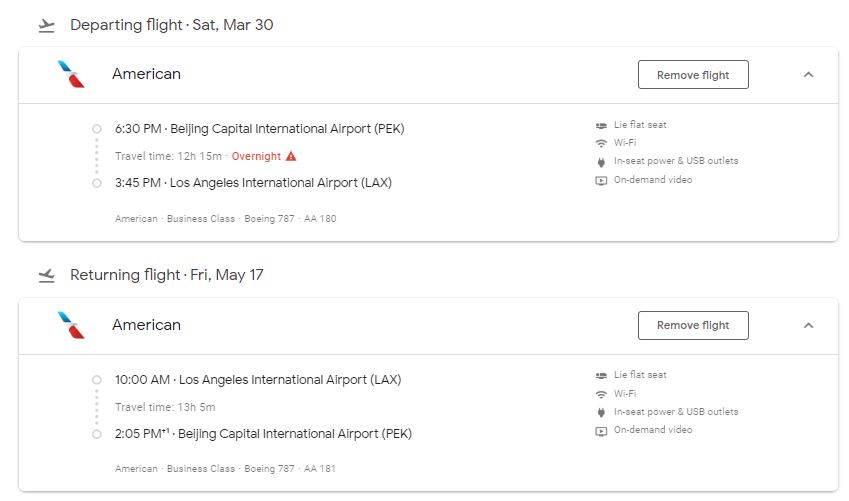The image size is (849, 501).
Task: Collapse the returning flight details chevron
Action: pyautogui.click(x=808, y=326)
